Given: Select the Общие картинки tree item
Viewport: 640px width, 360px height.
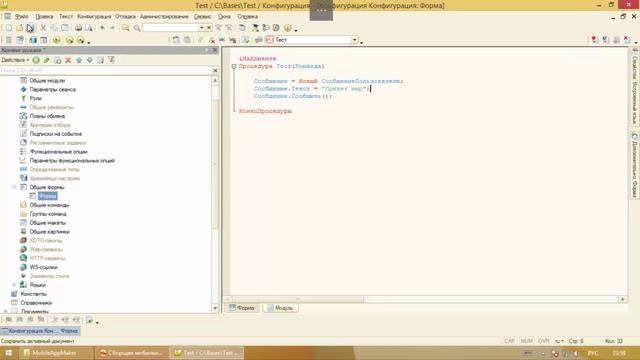Looking at the screenshot, I should (x=49, y=231).
